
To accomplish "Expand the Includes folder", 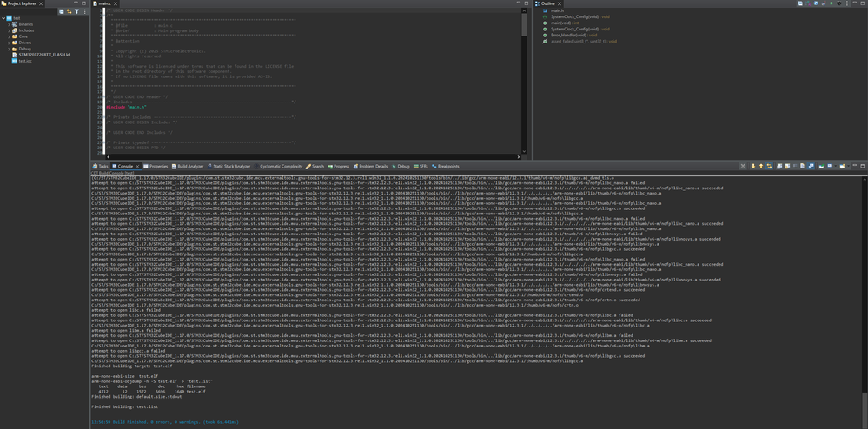I will pos(9,30).
